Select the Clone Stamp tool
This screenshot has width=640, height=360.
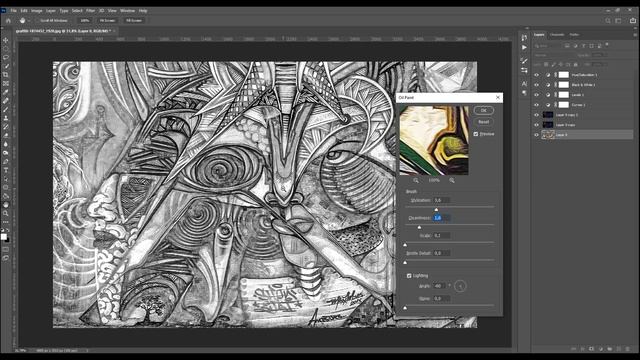[6, 118]
